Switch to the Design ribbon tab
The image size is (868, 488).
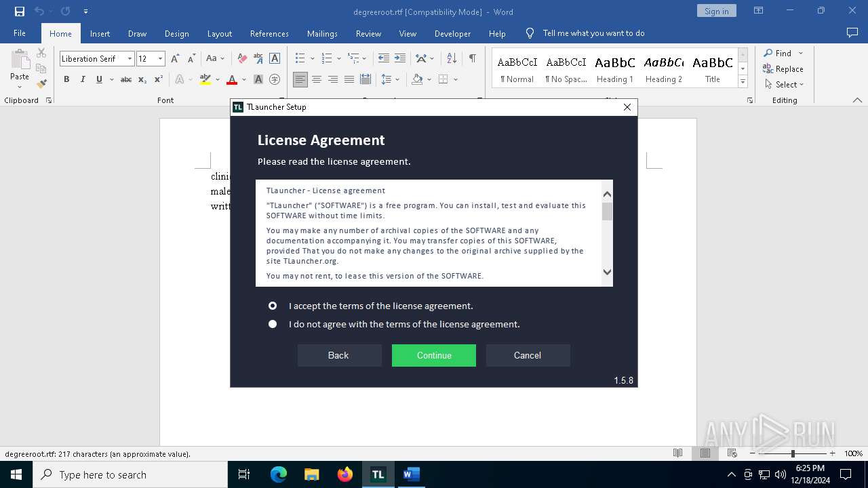pyautogui.click(x=176, y=33)
